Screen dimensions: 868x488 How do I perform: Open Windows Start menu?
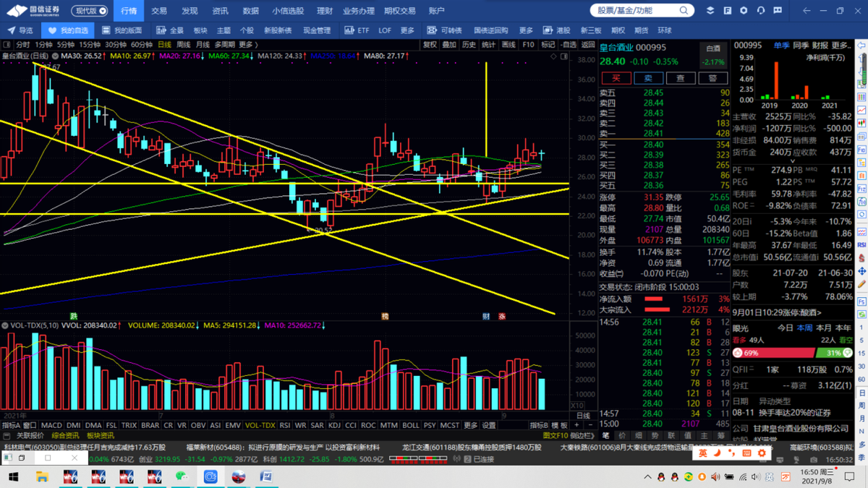pos(13,477)
